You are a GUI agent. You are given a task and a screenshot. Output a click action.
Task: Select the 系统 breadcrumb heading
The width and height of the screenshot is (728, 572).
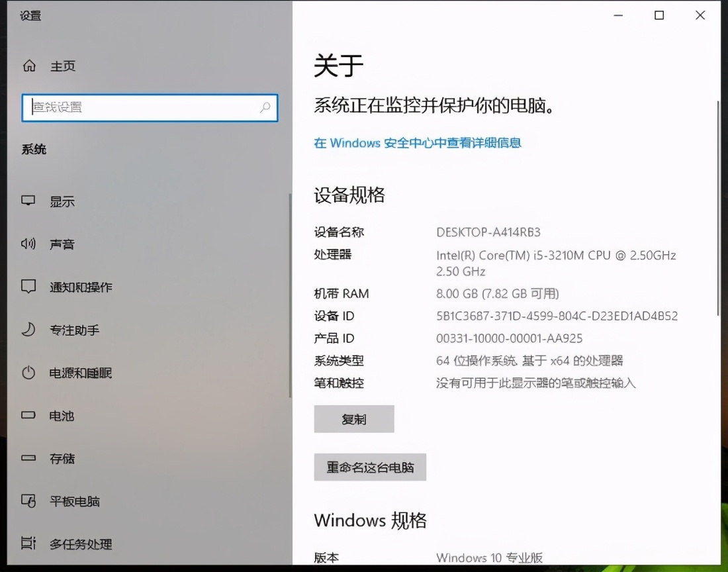(34, 149)
